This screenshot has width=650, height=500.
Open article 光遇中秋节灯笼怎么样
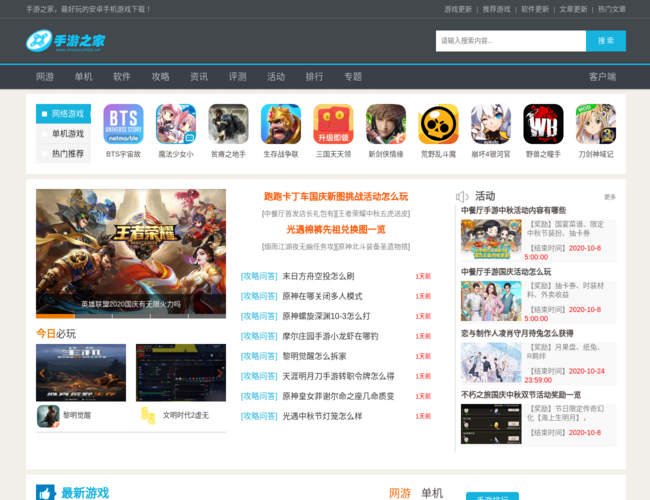(322, 416)
